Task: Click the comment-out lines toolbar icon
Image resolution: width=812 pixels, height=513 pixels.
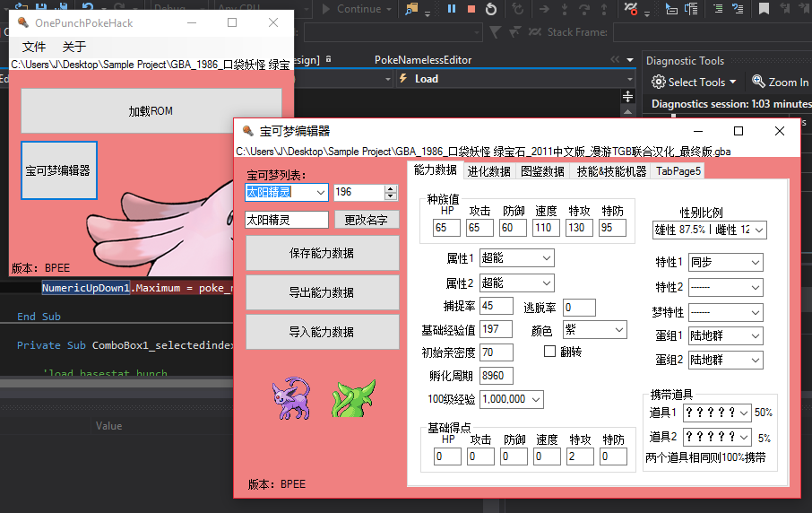Action: (718, 8)
